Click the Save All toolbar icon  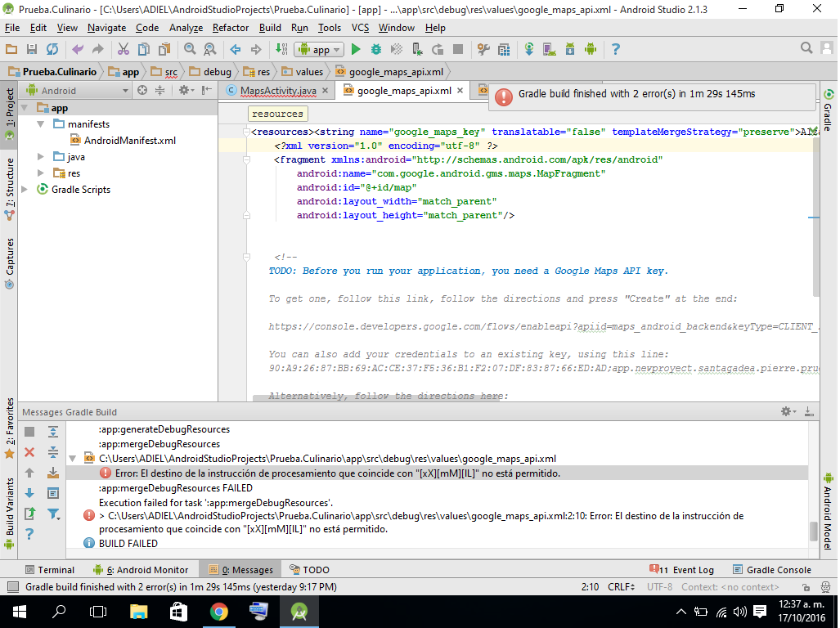click(x=32, y=49)
